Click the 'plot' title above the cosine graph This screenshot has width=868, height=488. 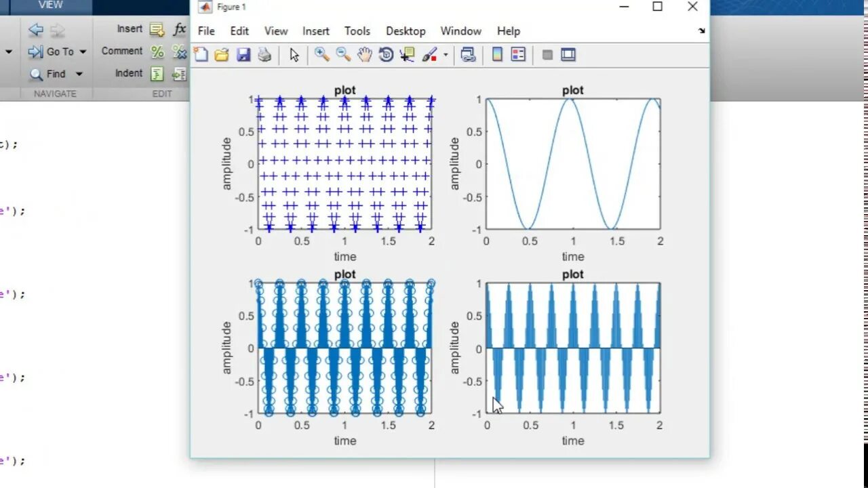(x=573, y=90)
